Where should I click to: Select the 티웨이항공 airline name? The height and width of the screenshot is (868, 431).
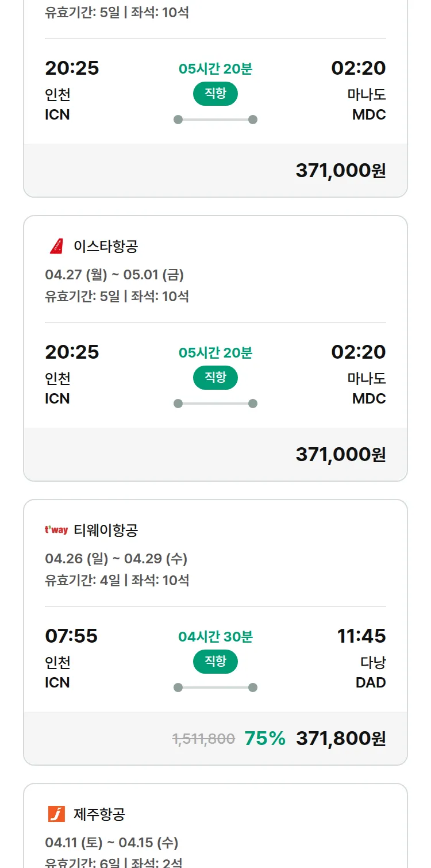[106, 530]
